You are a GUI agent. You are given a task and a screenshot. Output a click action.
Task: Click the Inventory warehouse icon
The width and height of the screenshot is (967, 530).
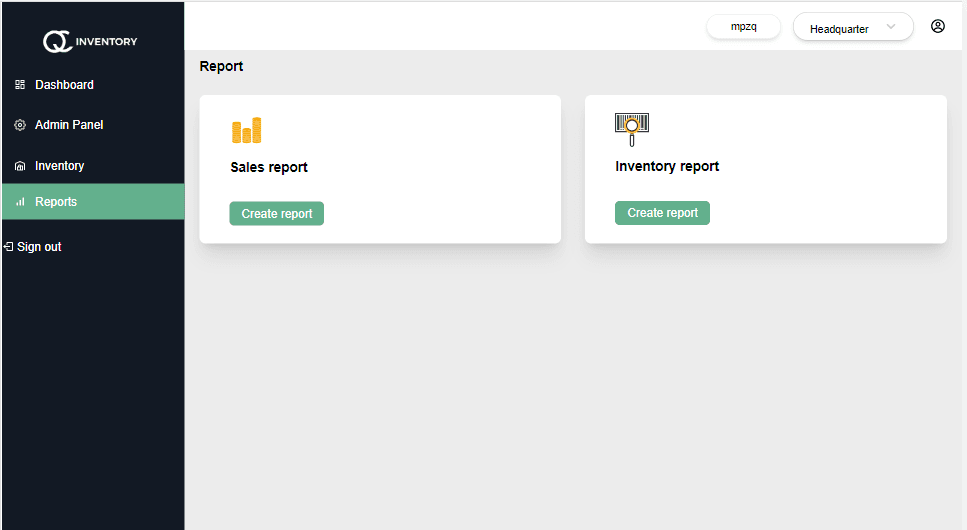[20, 166]
